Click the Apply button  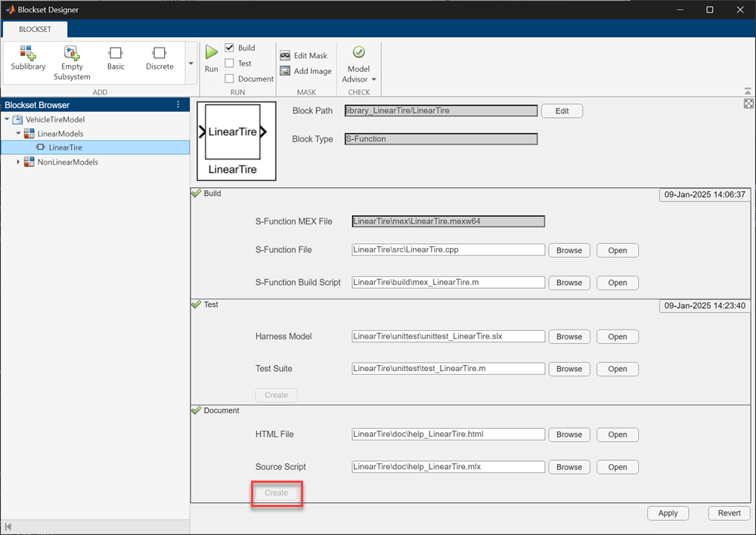(x=668, y=513)
